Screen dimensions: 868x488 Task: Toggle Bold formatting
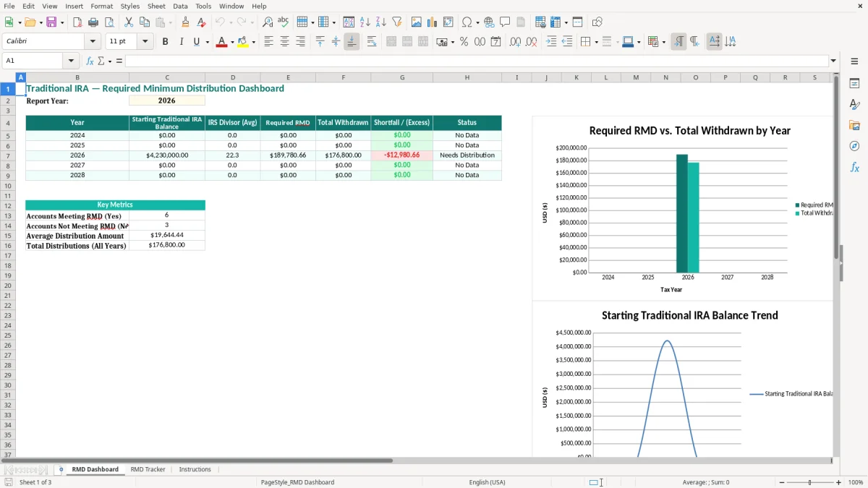click(x=165, y=42)
